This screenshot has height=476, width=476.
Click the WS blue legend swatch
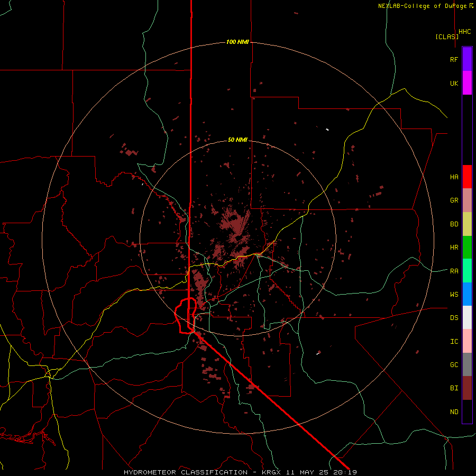click(467, 294)
